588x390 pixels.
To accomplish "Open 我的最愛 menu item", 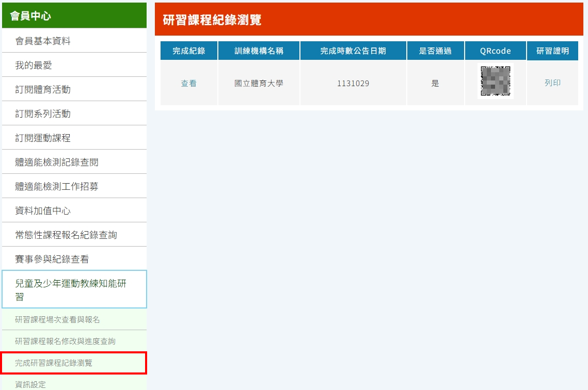I will 74,65.
